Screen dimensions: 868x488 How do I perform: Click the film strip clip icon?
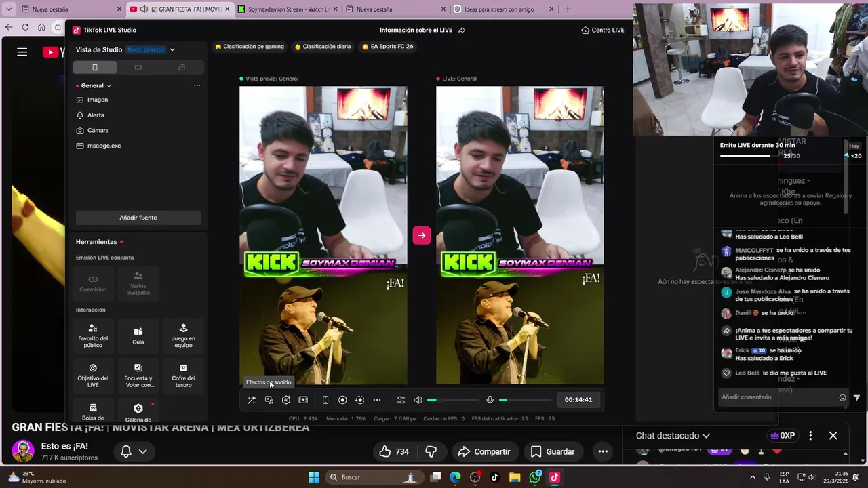coord(303,400)
